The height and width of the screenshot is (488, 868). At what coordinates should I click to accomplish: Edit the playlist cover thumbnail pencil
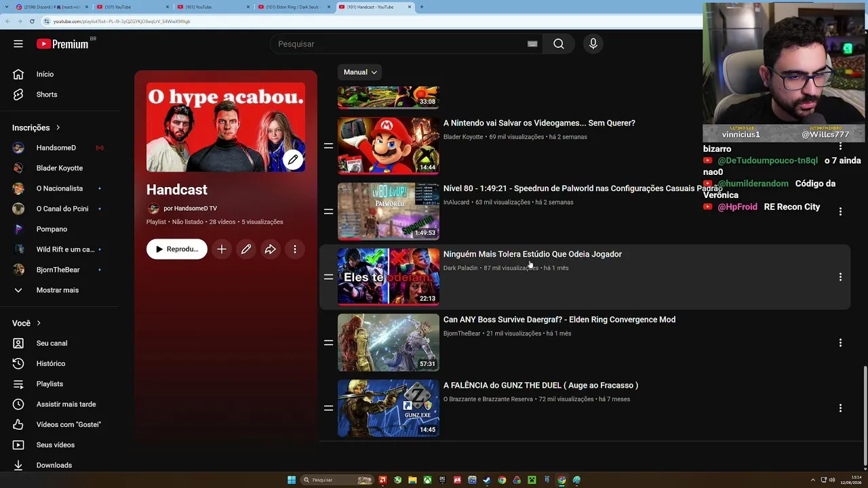[293, 160]
